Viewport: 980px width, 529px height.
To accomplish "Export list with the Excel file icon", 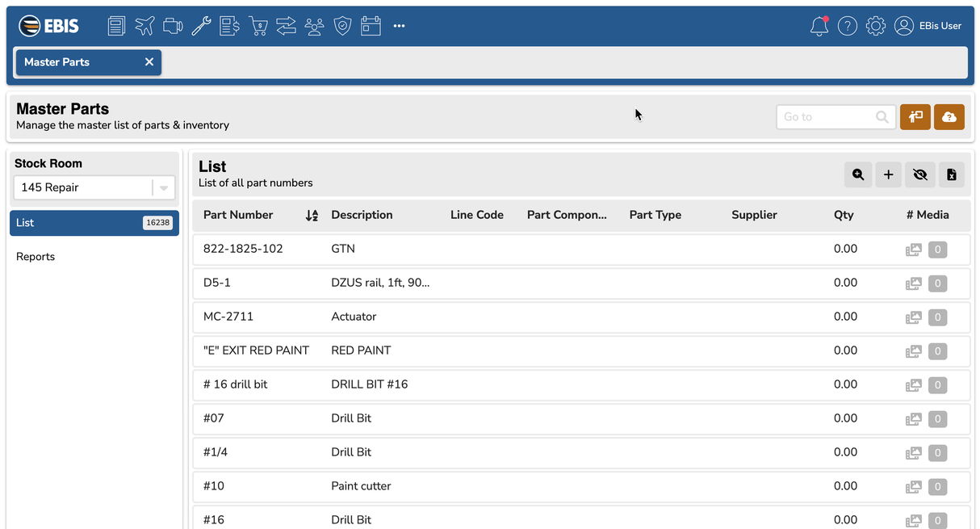I will [x=951, y=174].
